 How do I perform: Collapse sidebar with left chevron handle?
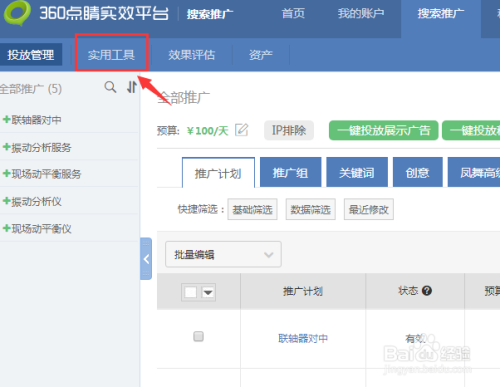coord(146,259)
